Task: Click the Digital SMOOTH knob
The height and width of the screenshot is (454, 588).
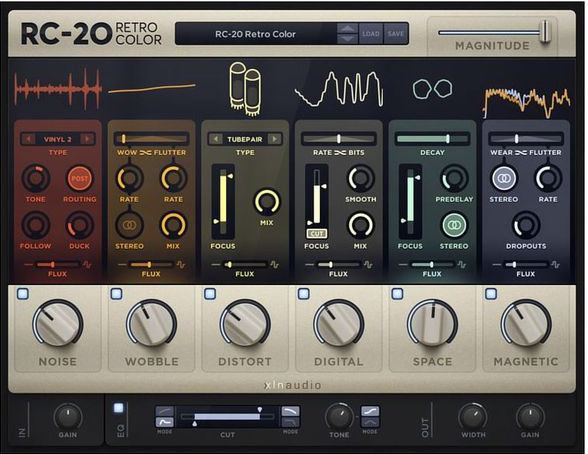Action: (360, 178)
